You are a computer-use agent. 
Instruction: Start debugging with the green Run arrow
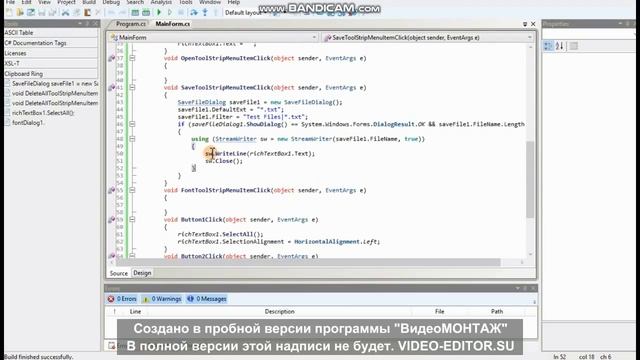[x=159, y=13]
